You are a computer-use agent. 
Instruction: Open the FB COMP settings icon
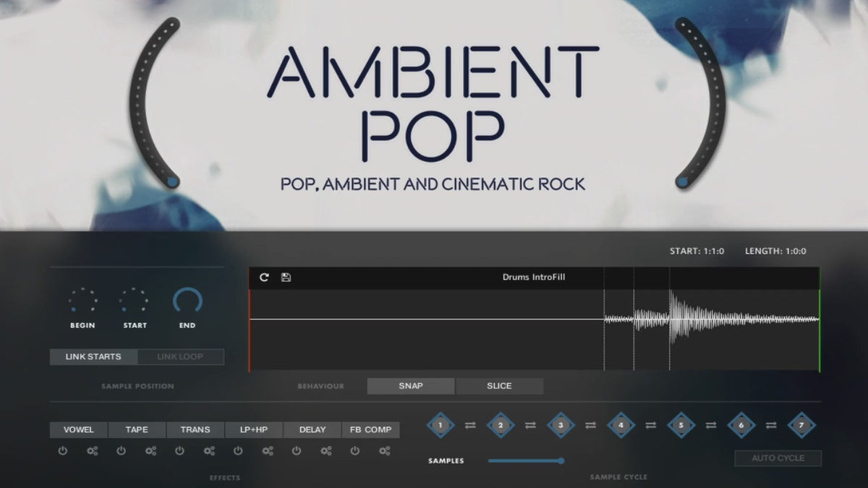(384, 451)
